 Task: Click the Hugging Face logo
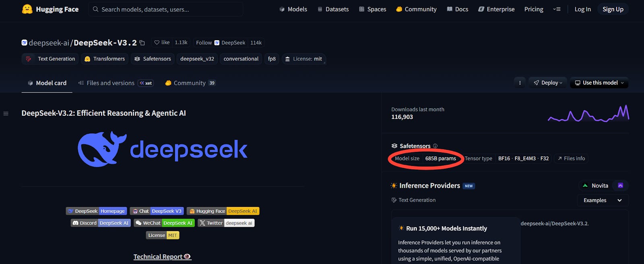pyautogui.click(x=50, y=9)
